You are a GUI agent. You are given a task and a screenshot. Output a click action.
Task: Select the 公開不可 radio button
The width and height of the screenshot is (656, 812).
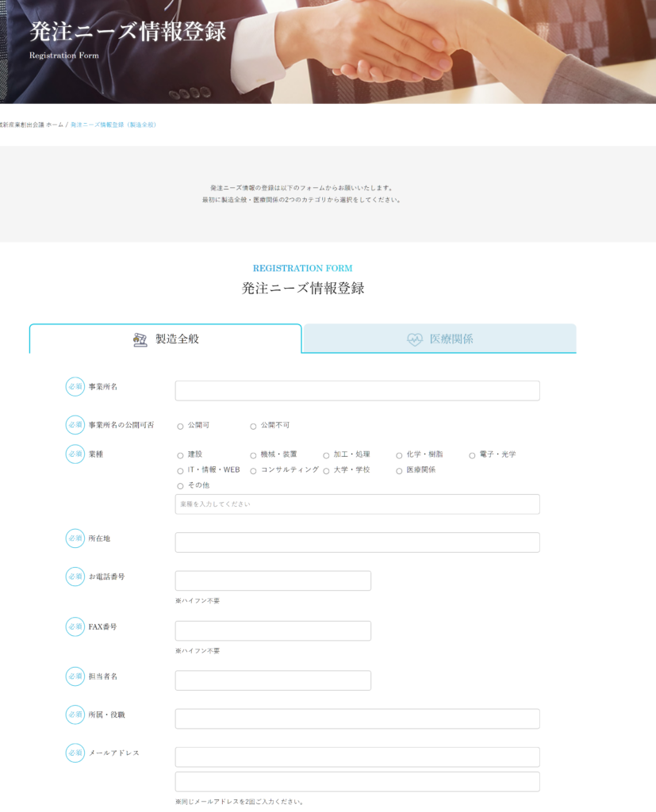(x=253, y=426)
